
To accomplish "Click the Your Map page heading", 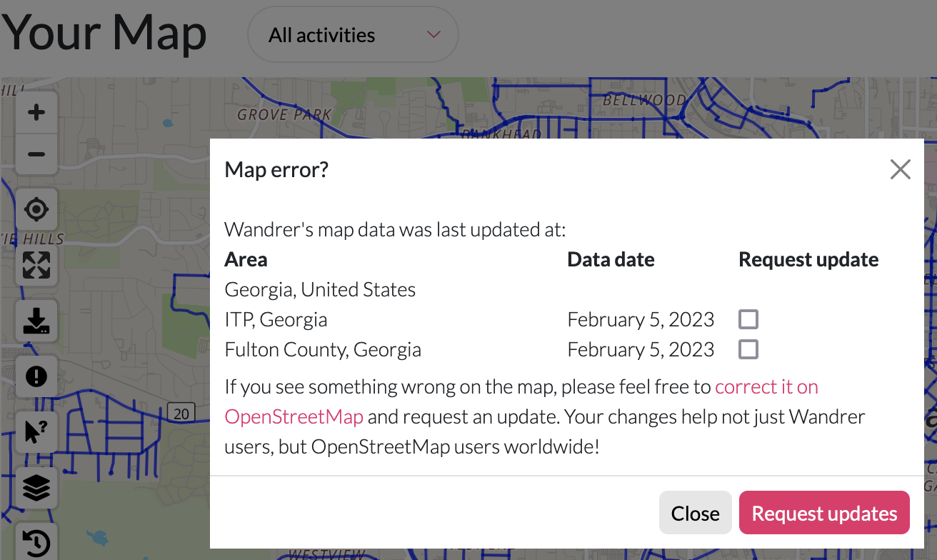I will pyautogui.click(x=104, y=34).
